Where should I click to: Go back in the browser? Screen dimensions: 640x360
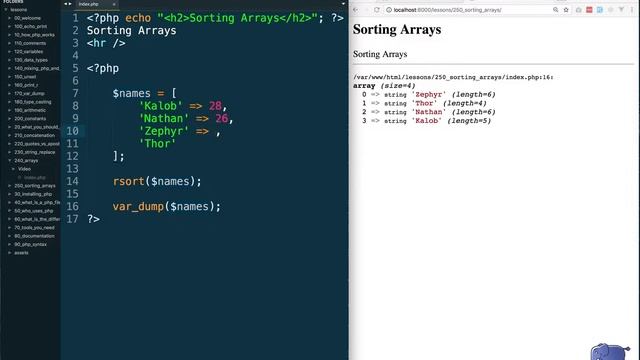(x=356, y=10)
